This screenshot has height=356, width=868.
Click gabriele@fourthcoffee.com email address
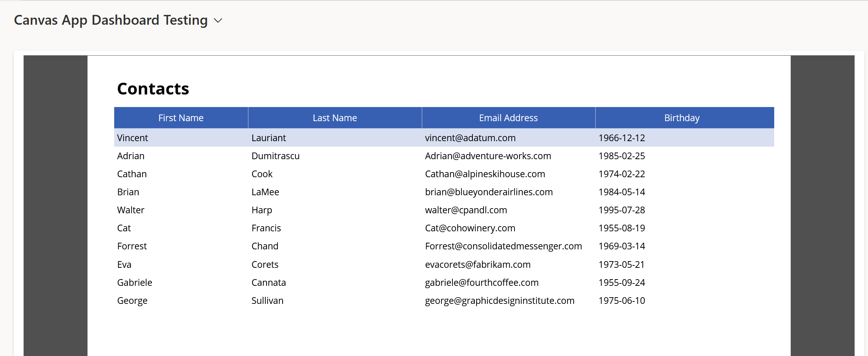point(482,282)
